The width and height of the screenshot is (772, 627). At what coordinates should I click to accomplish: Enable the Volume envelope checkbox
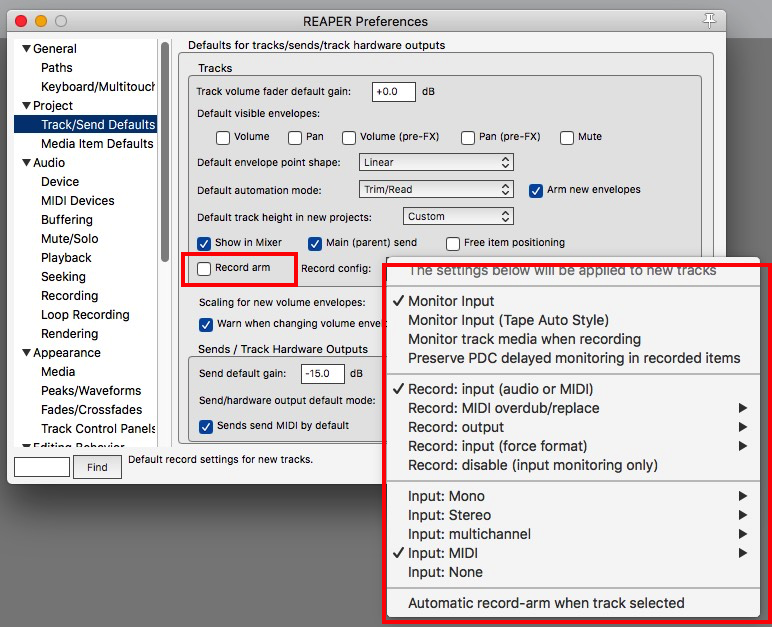[223, 137]
